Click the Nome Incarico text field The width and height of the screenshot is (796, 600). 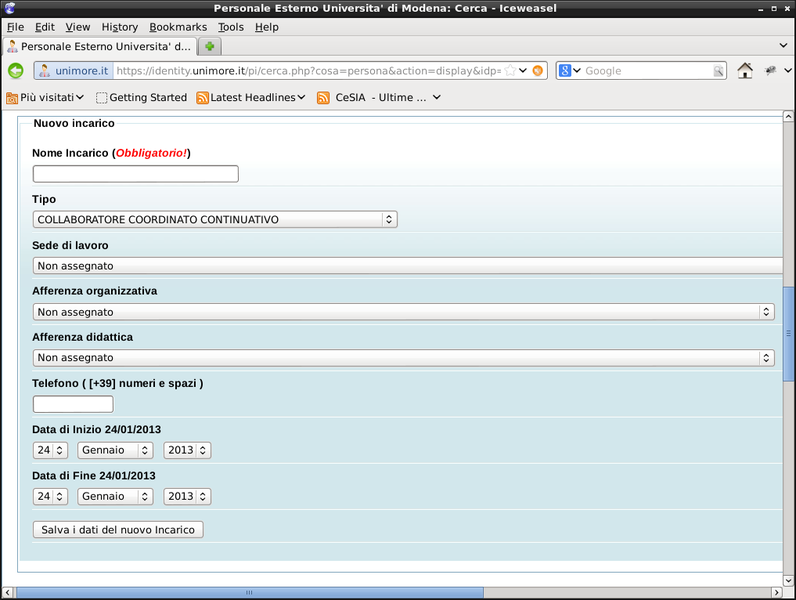coord(136,174)
